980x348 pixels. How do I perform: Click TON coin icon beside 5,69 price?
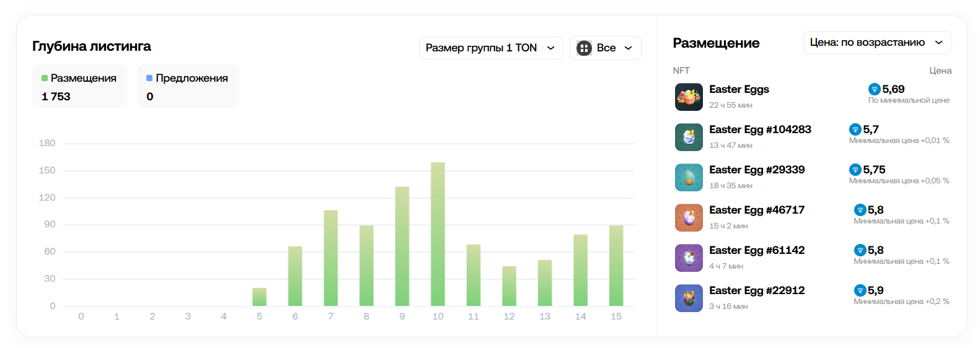click(x=875, y=89)
